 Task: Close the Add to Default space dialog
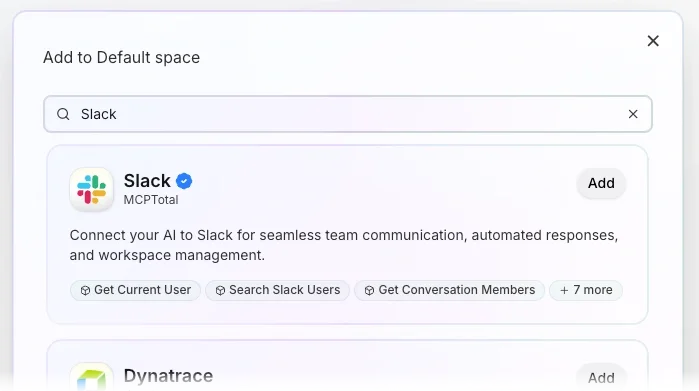(x=653, y=41)
